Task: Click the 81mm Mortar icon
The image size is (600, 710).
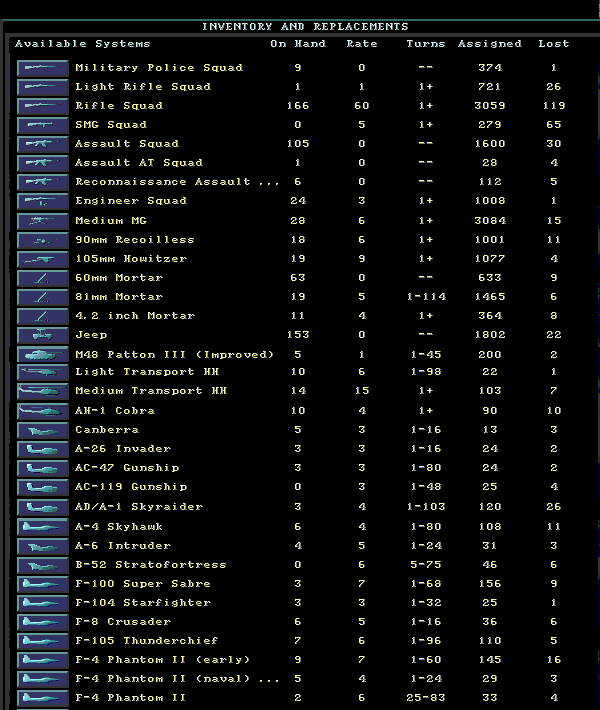Action: [43, 297]
